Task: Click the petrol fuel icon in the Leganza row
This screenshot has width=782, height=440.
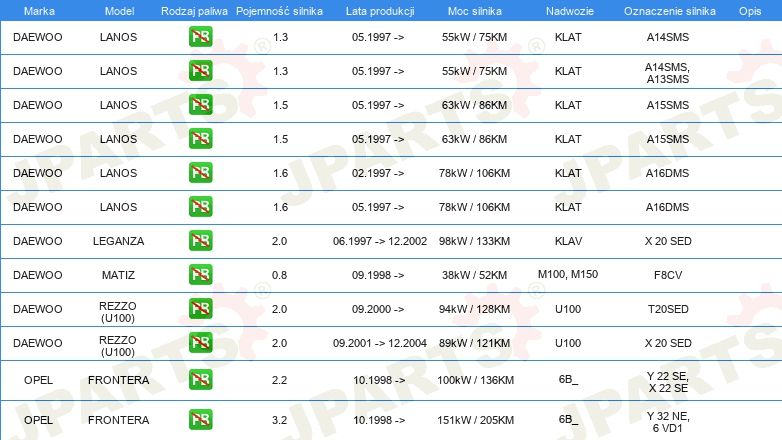Action: [200, 240]
